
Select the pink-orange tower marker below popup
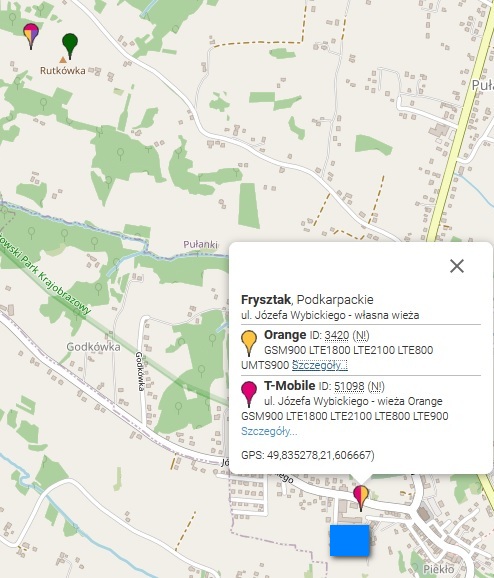pos(361,498)
